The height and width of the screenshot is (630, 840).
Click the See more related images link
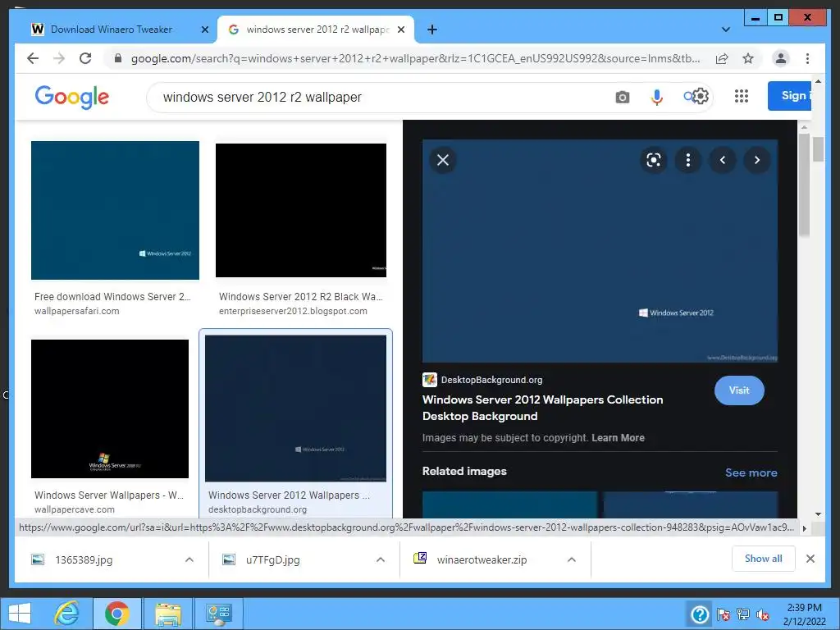[x=751, y=472]
